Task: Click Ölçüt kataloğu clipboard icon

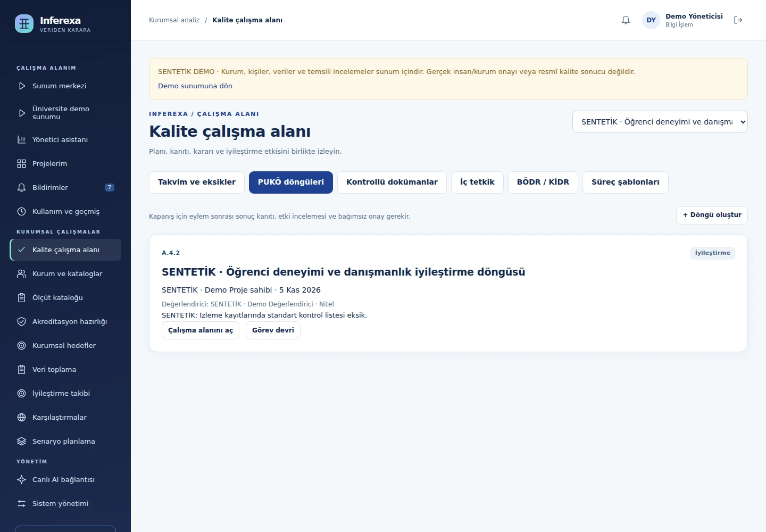Action: 22,297
